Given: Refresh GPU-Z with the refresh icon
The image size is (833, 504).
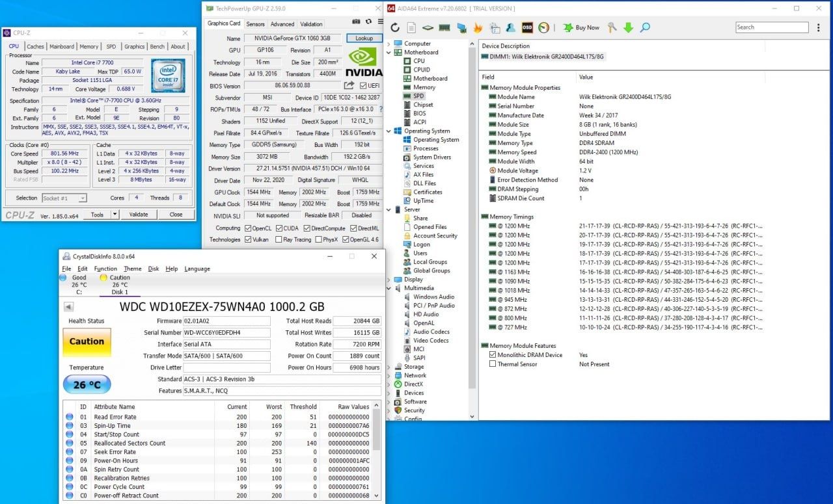Looking at the screenshot, I should tap(368, 23).
